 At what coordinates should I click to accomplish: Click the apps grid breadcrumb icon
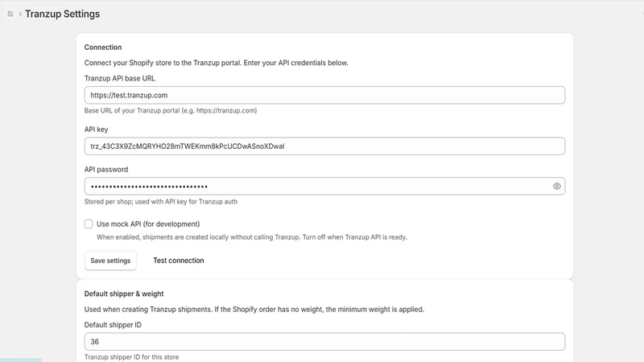[10, 14]
